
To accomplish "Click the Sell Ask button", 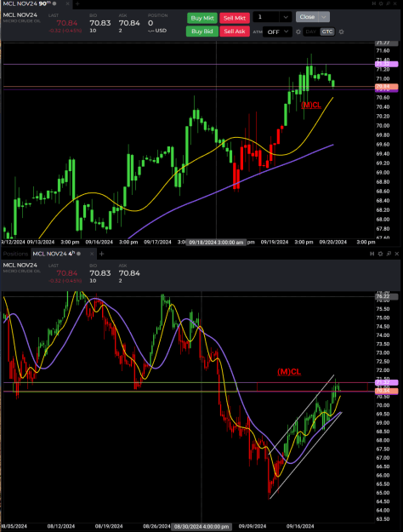I will point(235,31).
